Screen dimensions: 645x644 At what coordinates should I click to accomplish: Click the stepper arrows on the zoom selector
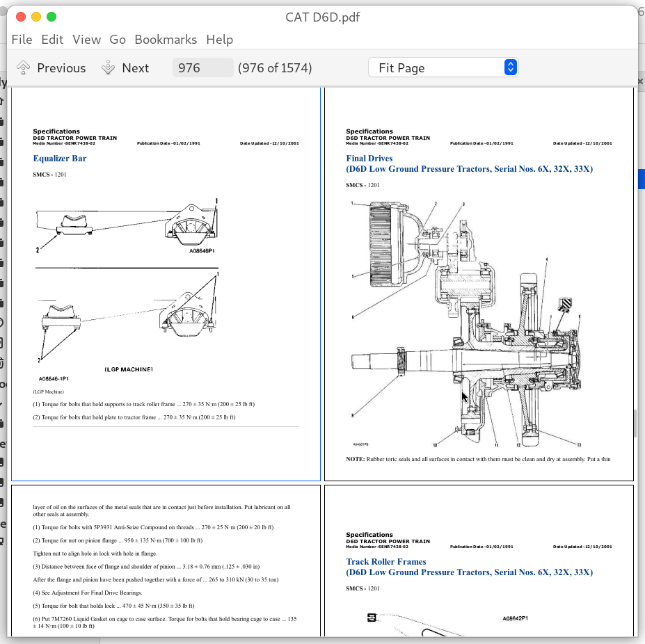[510, 67]
